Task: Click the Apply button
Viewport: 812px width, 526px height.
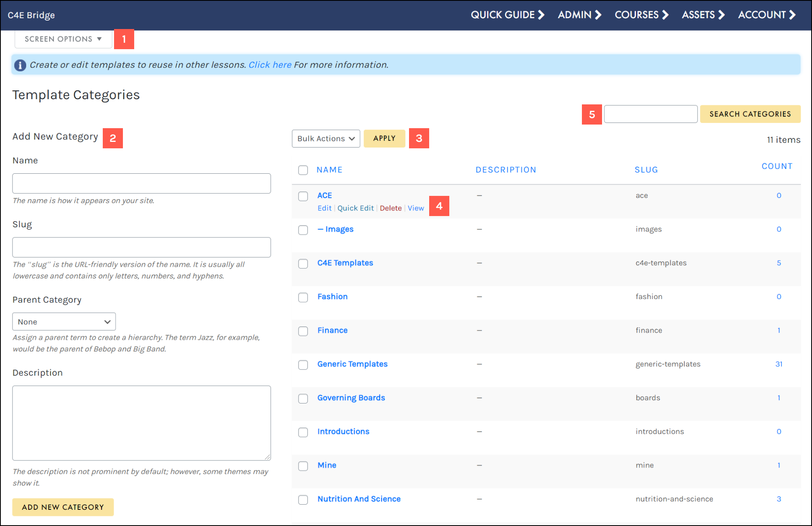Action: (384, 138)
